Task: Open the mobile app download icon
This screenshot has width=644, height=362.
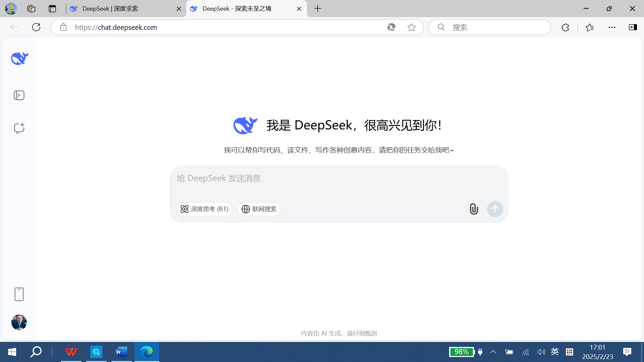Action: click(x=19, y=294)
